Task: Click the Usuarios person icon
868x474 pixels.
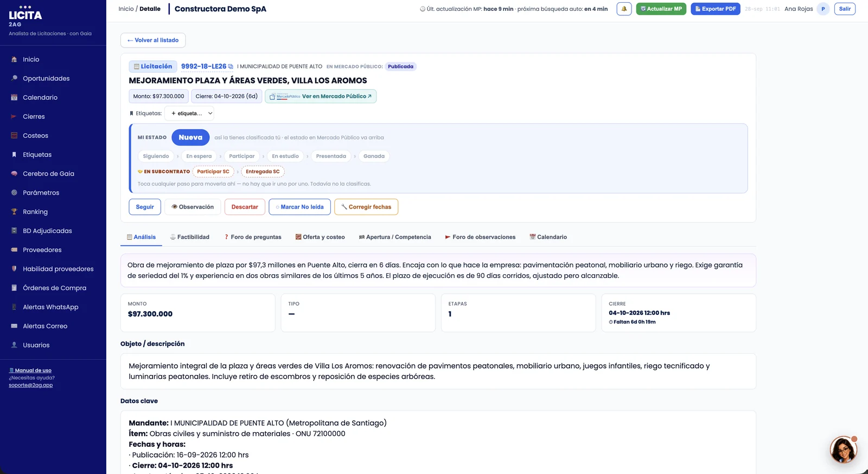Action: coord(14,345)
